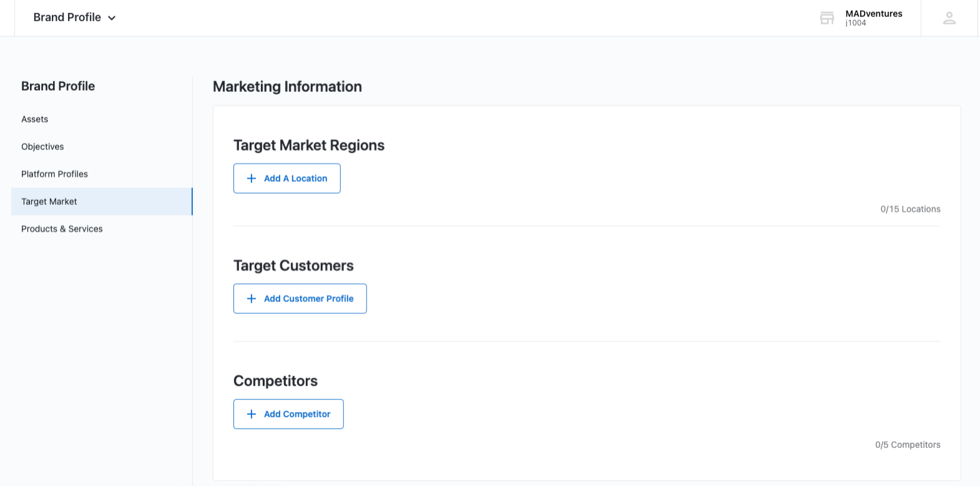This screenshot has width=980, height=486.
Task: Click the storefront icon beside MADventures
Action: coord(827,18)
